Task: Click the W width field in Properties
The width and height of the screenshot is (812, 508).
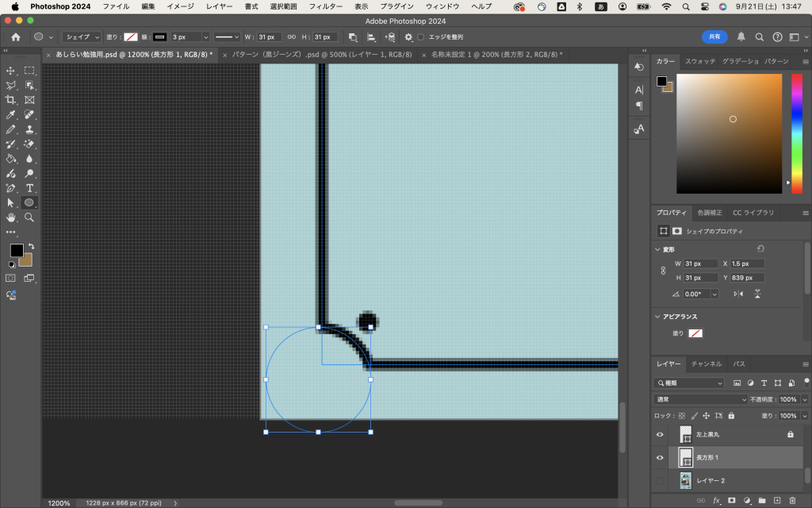Action: (700, 264)
